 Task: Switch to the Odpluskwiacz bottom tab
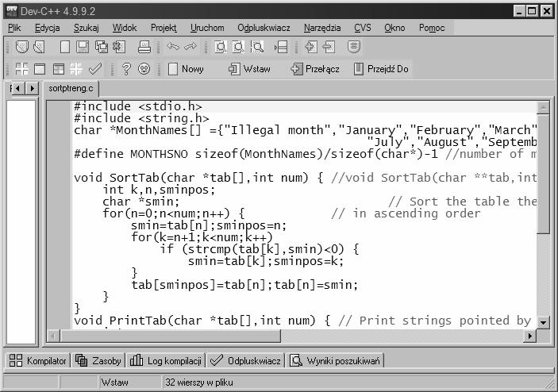coord(245,361)
